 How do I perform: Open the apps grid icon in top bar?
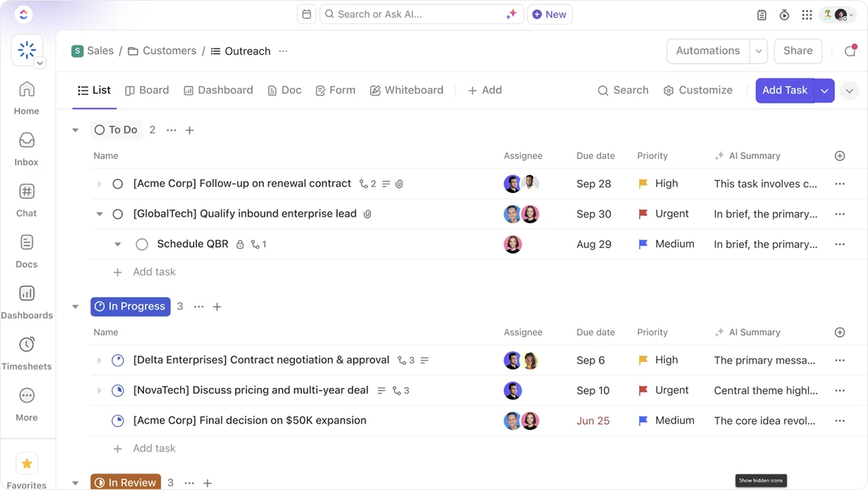click(807, 14)
